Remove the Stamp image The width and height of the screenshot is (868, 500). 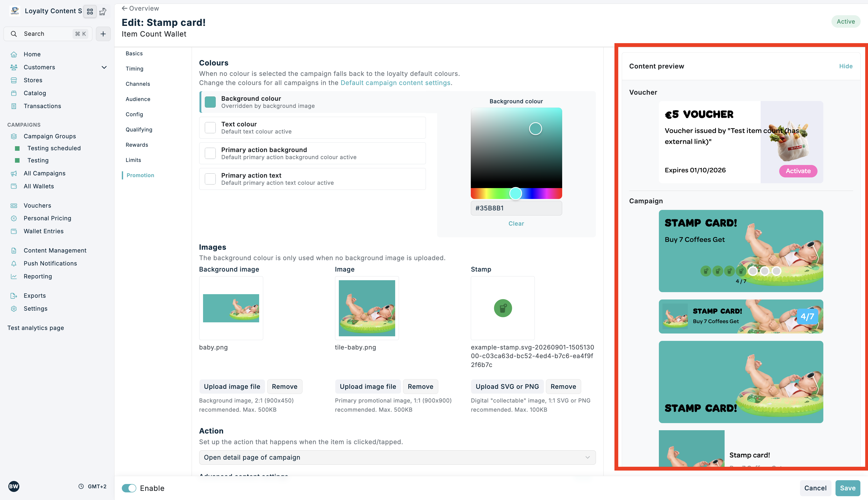point(563,386)
